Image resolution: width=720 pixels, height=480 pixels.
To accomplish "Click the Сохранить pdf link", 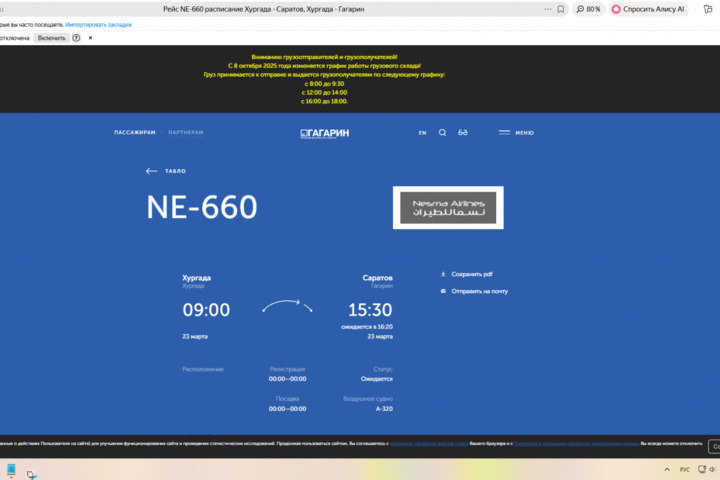I will pos(472,274).
